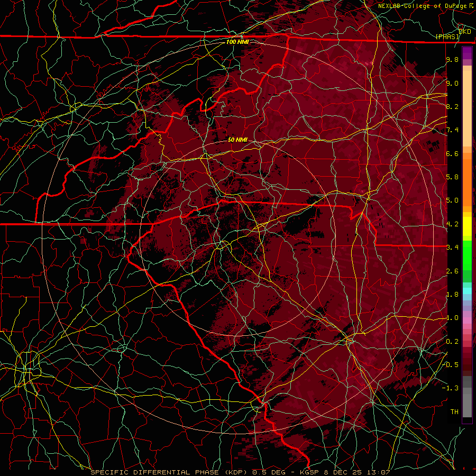Click the 9.8 value on color scale

coord(452,60)
